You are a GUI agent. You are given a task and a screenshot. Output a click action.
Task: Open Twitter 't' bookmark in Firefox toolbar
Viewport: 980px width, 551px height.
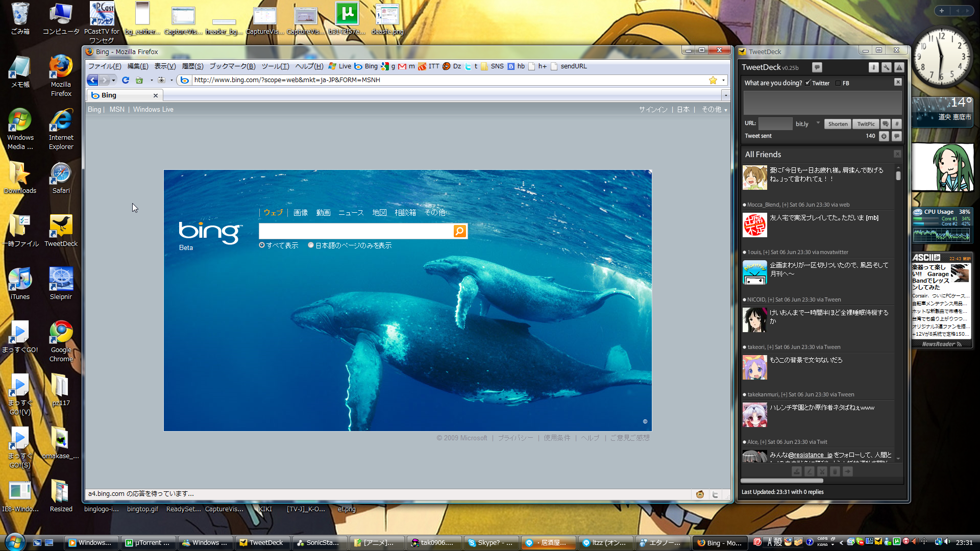point(471,66)
